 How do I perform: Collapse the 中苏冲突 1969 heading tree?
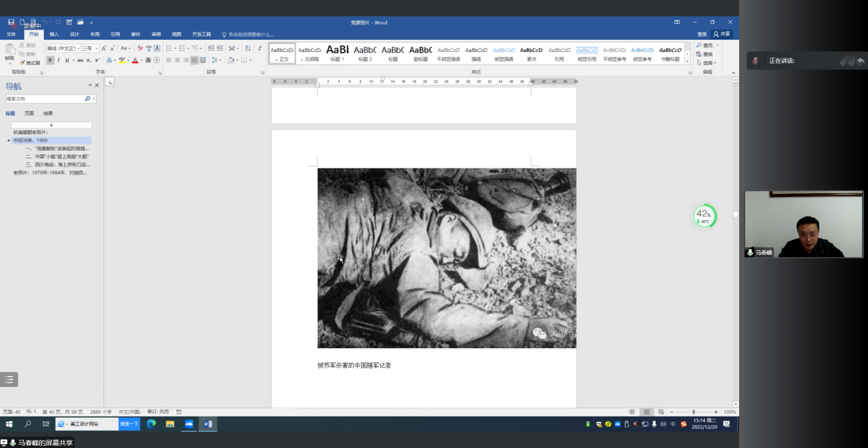(x=9, y=140)
